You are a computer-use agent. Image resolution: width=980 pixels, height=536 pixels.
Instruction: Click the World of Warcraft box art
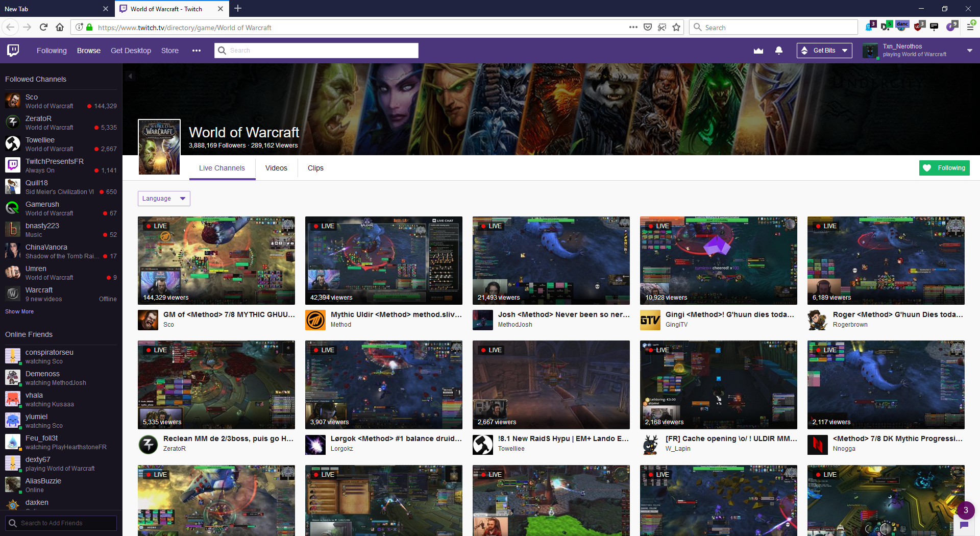pos(159,147)
